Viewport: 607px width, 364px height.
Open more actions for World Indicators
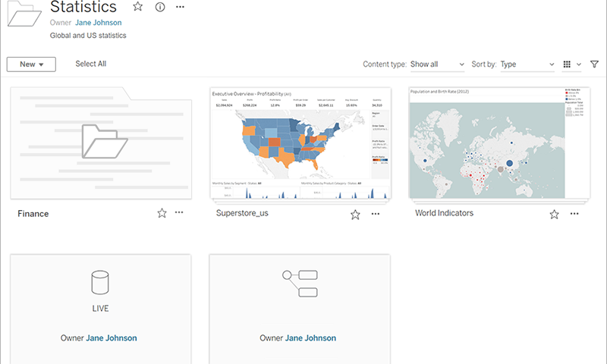pyautogui.click(x=574, y=214)
